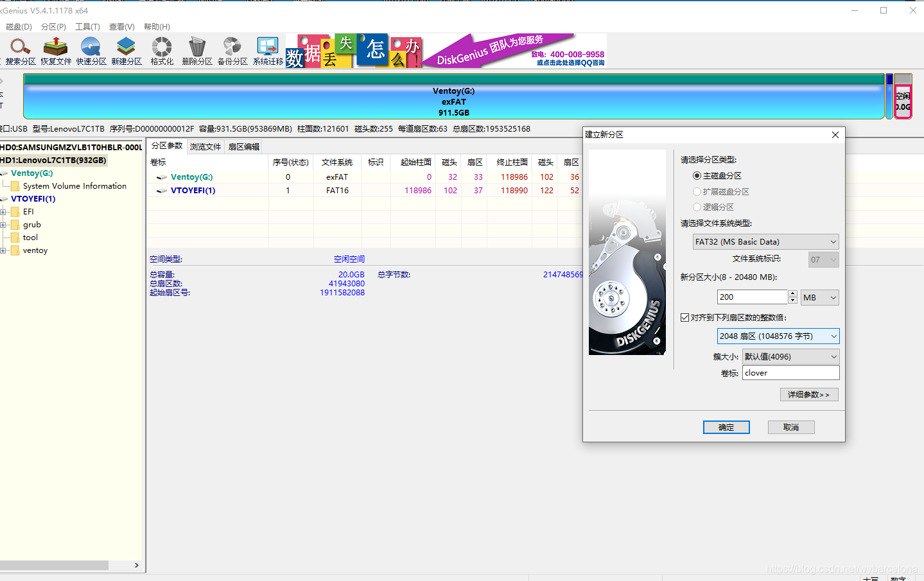This screenshot has width=924, height=581.
Task: Click the Search Partition toolbar icon
Action: pyautogui.click(x=20, y=51)
